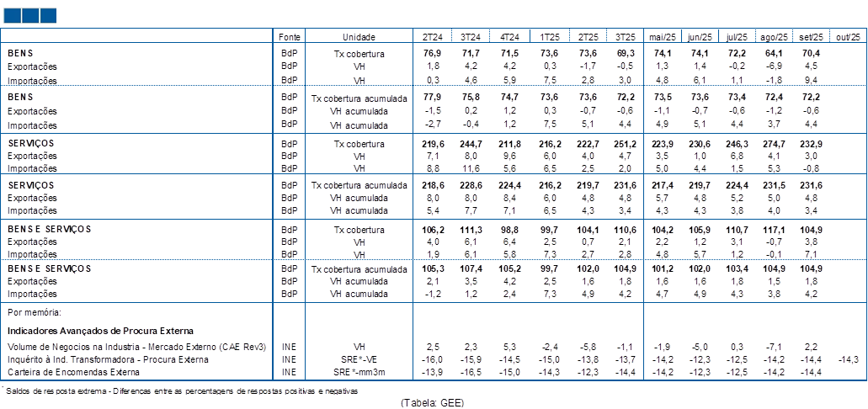This screenshot has height=409, width=868.
Task: Click the 4T24 column header
Action: tap(510, 37)
